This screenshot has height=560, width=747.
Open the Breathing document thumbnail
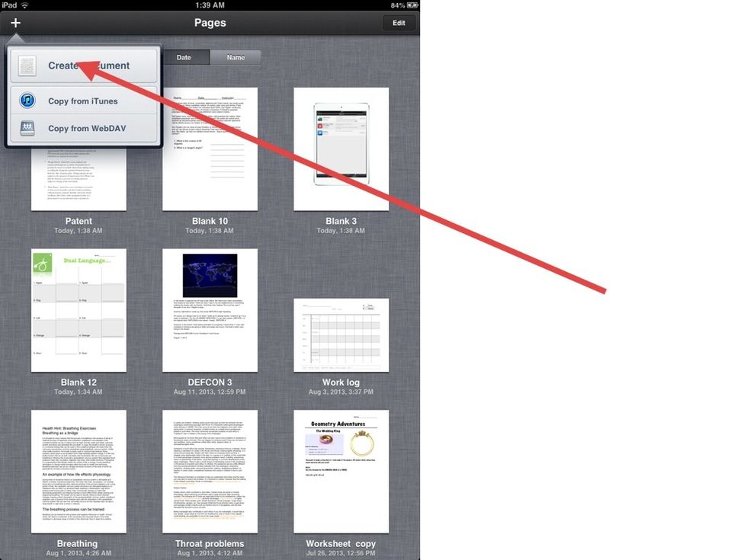pos(79,472)
